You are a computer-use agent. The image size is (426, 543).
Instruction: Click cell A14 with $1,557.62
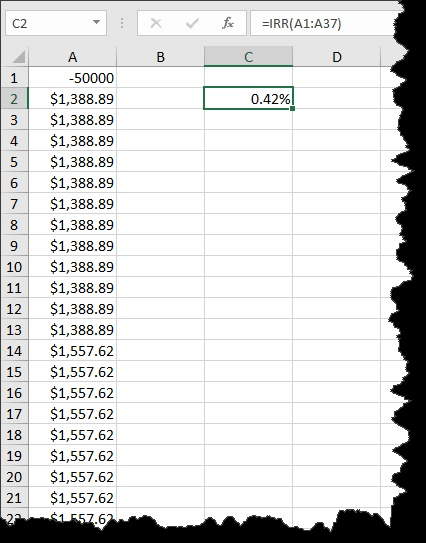pos(72,350)
